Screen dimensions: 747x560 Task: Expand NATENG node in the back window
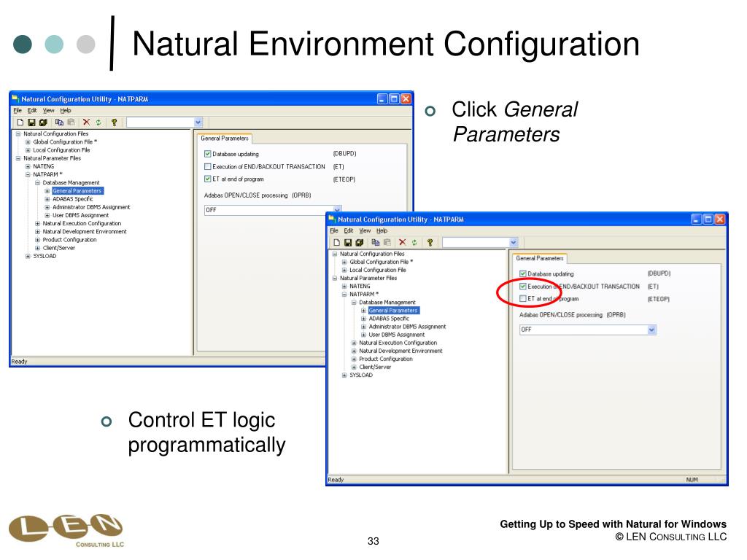coord(28,166)
